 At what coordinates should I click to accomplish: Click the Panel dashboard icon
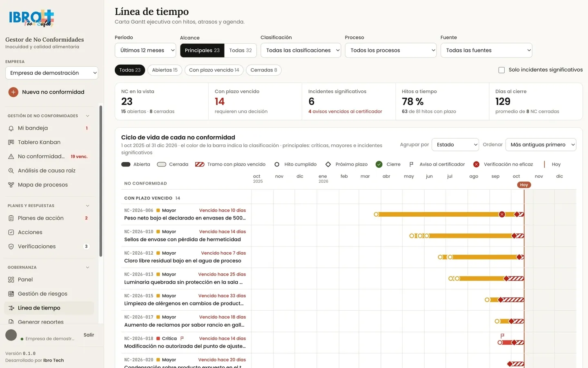click(11, 280)
